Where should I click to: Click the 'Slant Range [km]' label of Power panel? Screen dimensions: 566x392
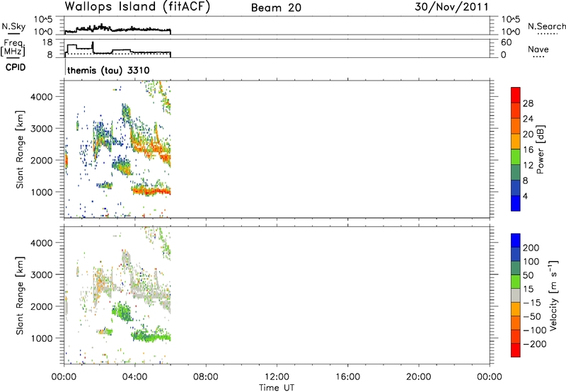click(x=20, y=149)
